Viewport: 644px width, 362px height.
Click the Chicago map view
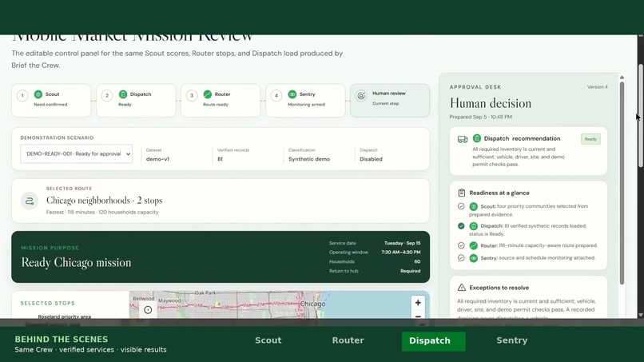(x=280, y=304)
